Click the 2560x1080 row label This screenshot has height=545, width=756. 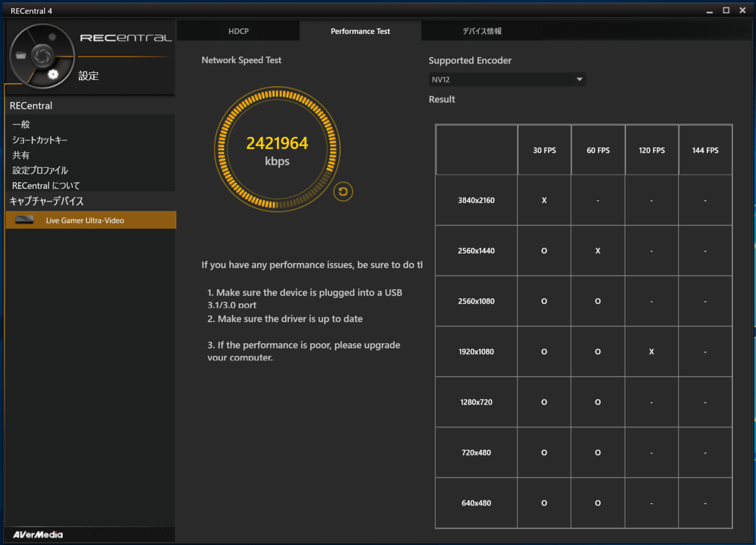[x=476, y=301]
